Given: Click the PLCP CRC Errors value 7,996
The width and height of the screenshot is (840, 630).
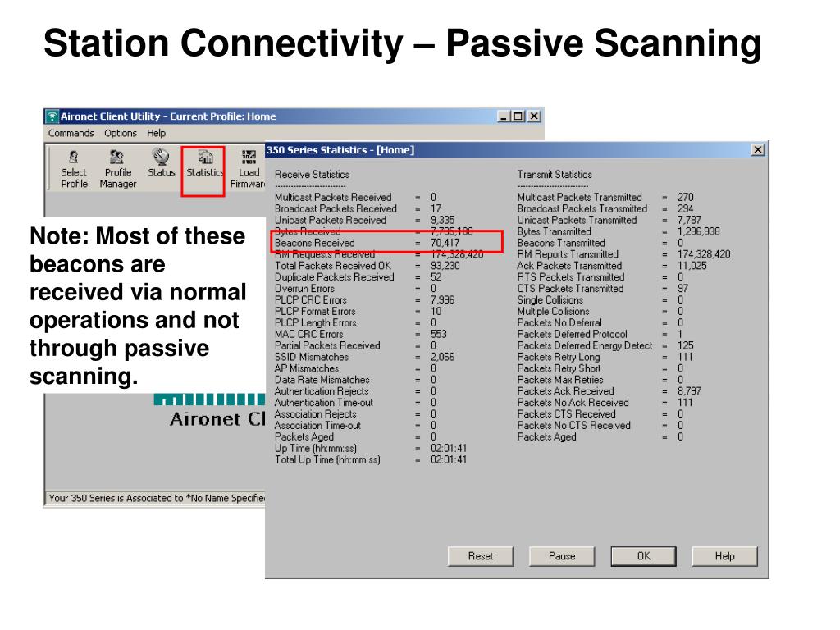Looking at the screenshot, I should click(x=442, y=300).
